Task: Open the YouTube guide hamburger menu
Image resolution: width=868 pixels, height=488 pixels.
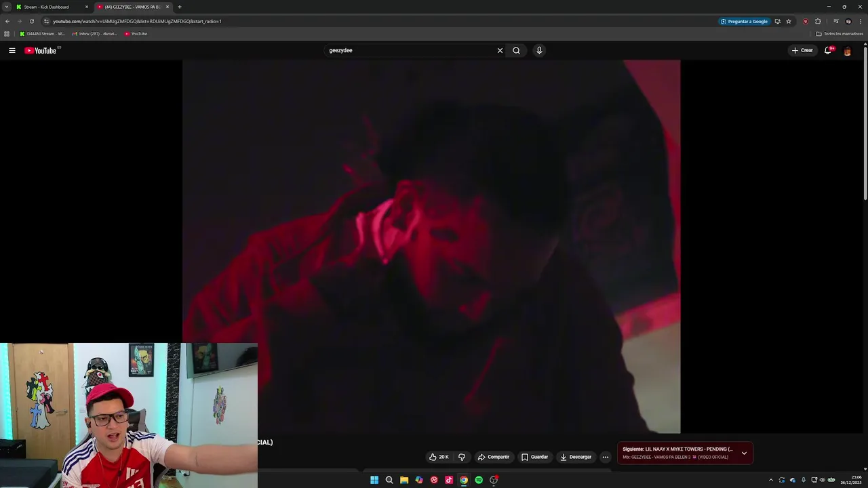Action: tap(12, 50)
